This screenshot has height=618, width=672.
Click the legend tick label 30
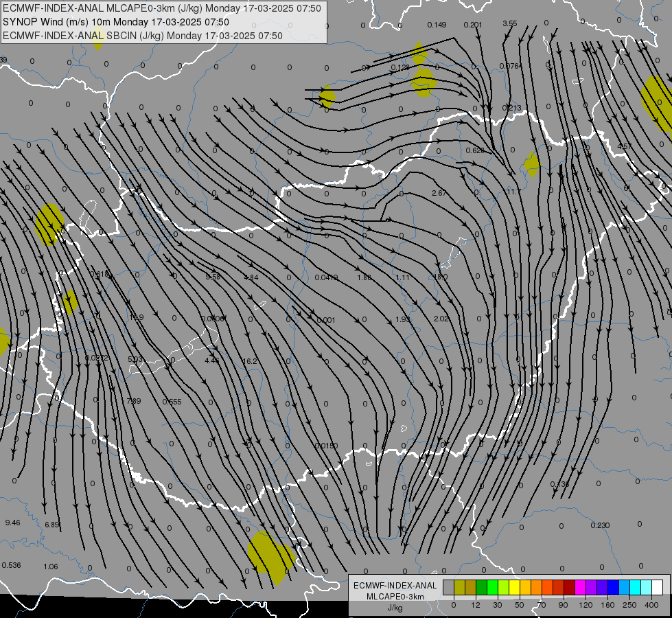coord(497,605)
